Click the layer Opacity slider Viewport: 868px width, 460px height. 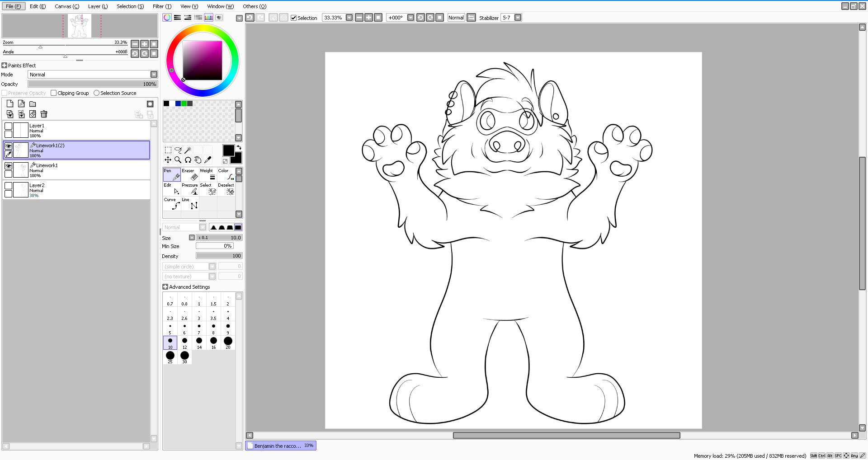92,84
